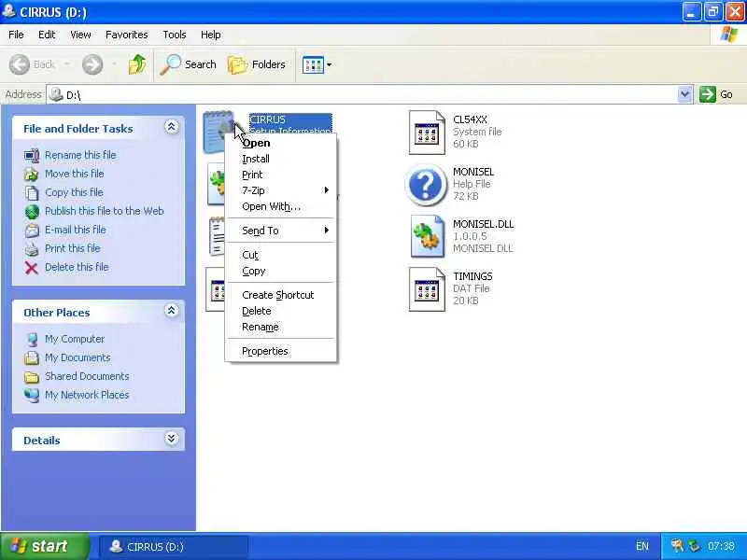The width and height of the screenshot is (747, 560).
Task: Click the Publish to Web globe icon
Action: [x=32, y=212]
